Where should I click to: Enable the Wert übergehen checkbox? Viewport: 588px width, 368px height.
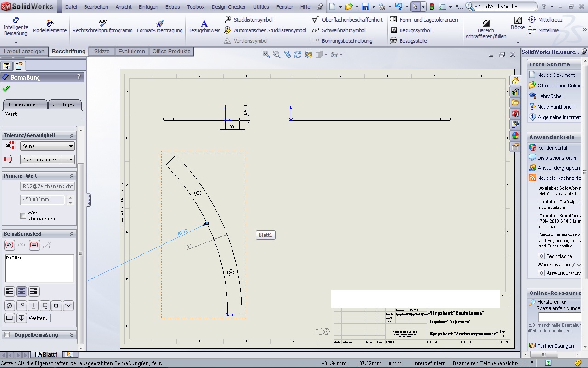tap(23, 215)
